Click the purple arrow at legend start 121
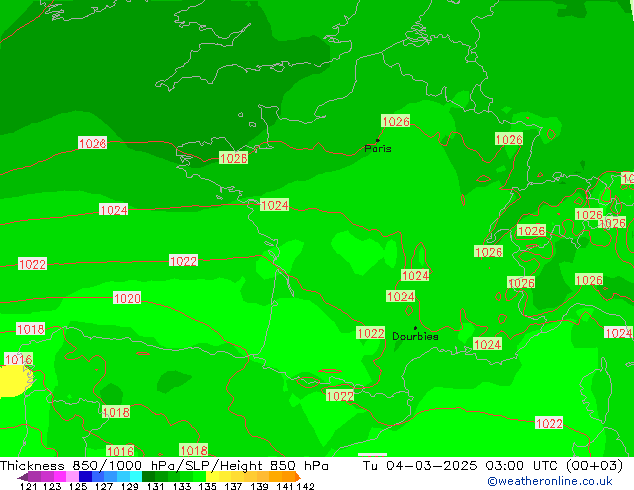This screenshot has height=490, width=634. coord(23,477)
